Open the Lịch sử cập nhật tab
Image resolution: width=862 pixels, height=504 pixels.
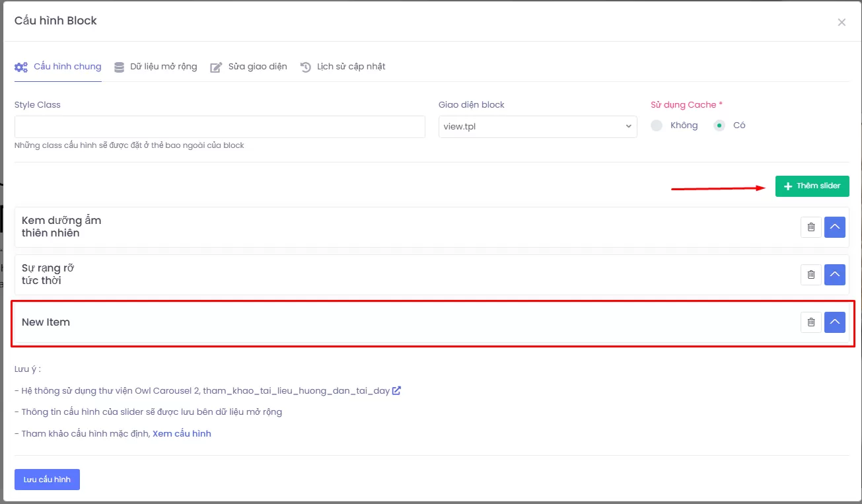coord(351,67)
